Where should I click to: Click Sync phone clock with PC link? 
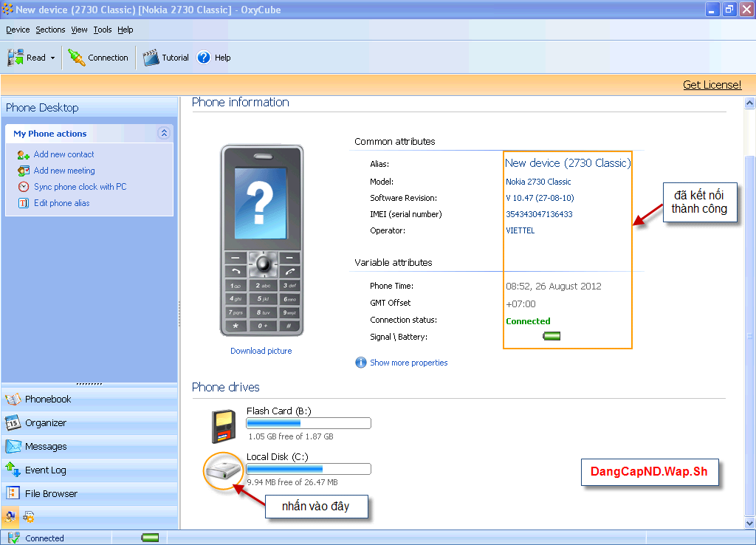tap(80, 187)
